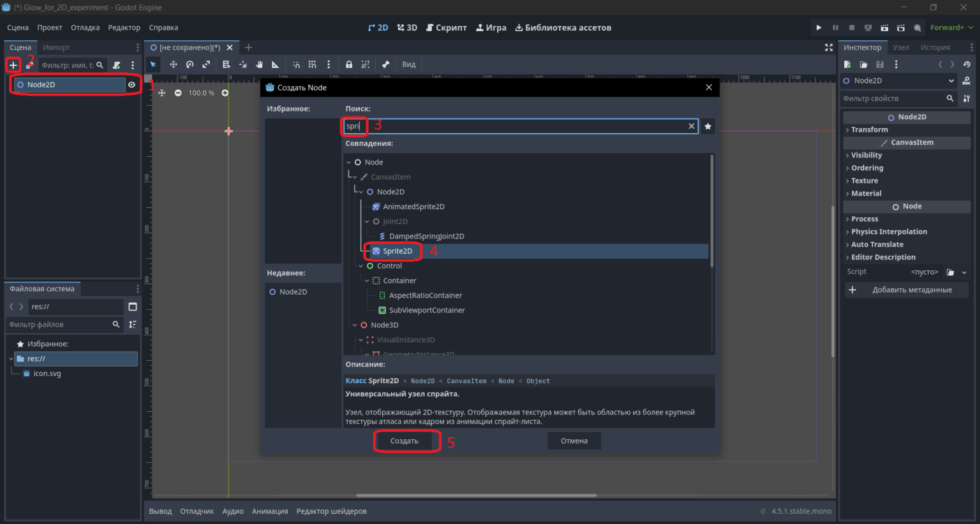Viewport: 980px width, 524px height.
Task: Run the current scene
Action: 884,27
